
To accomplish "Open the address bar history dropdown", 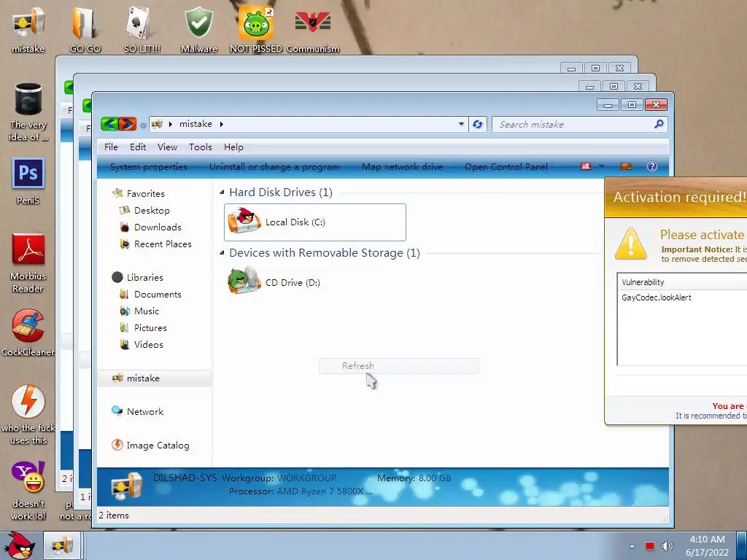I will 461,124.
